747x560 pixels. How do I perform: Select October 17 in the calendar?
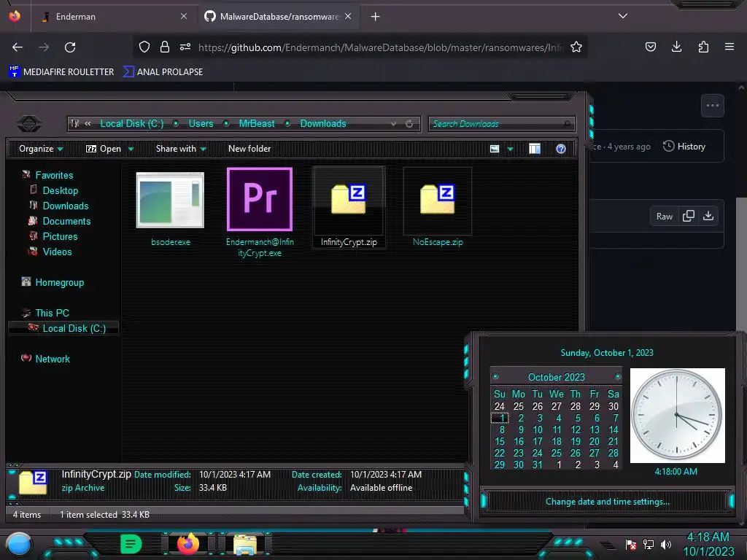pos(538,441)
